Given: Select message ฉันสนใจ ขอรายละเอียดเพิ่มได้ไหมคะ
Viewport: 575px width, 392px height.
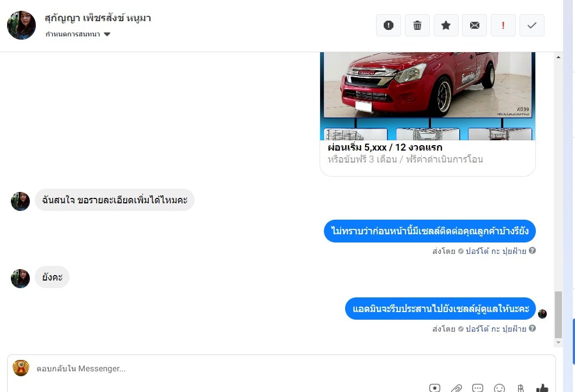Looking at the screenshot, I should [115, 200].
